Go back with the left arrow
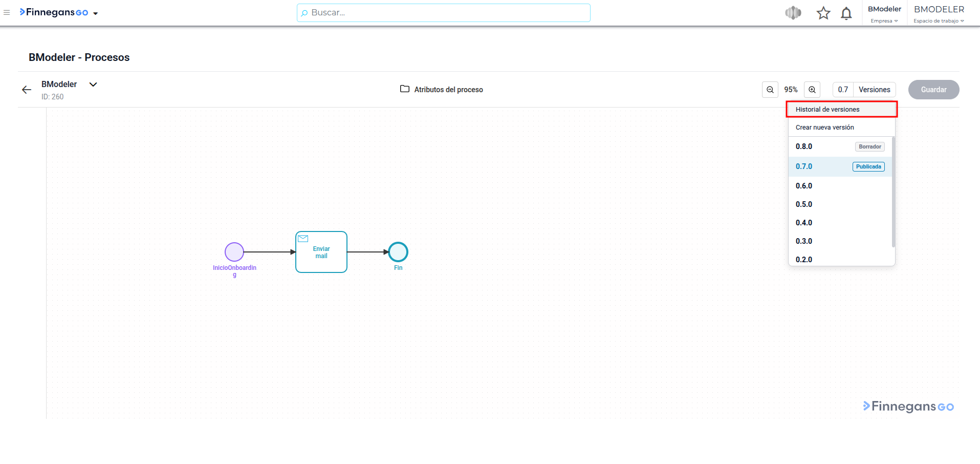 [x=27, y=90]
